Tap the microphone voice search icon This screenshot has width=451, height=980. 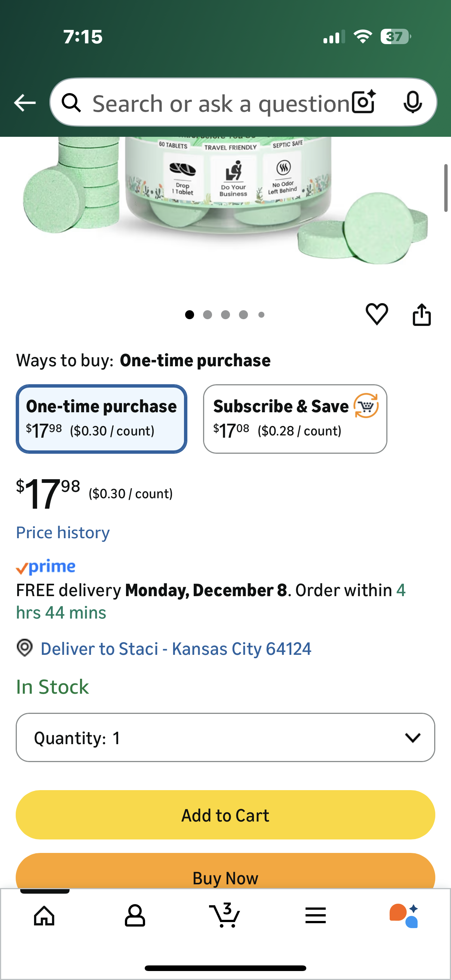[x=412, y=102]
